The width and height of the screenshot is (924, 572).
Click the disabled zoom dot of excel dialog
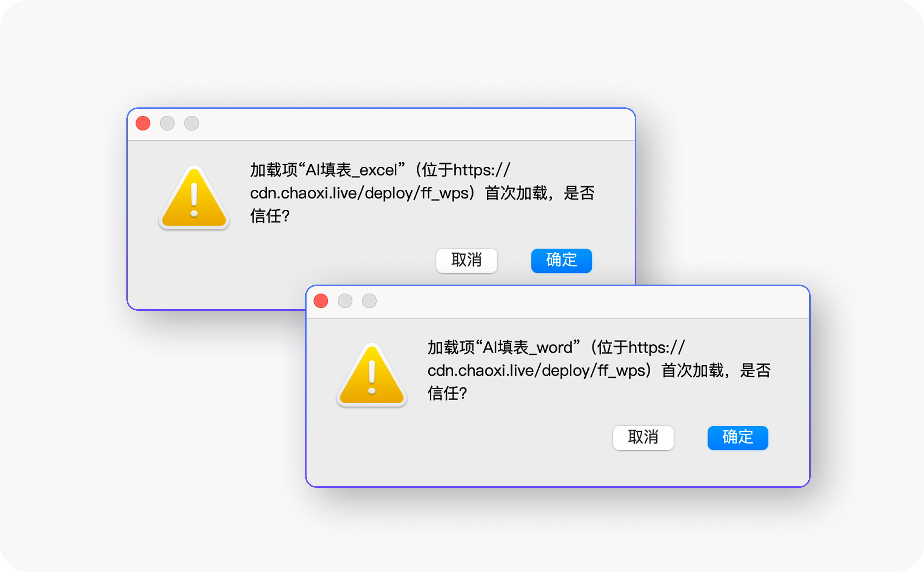click(x=191, y=123)
